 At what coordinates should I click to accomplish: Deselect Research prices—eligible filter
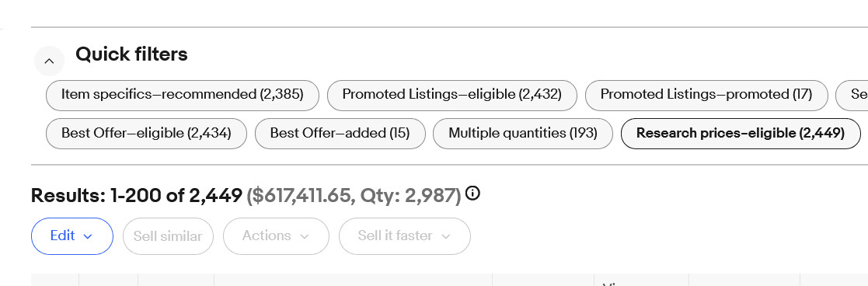click(741, 134)
